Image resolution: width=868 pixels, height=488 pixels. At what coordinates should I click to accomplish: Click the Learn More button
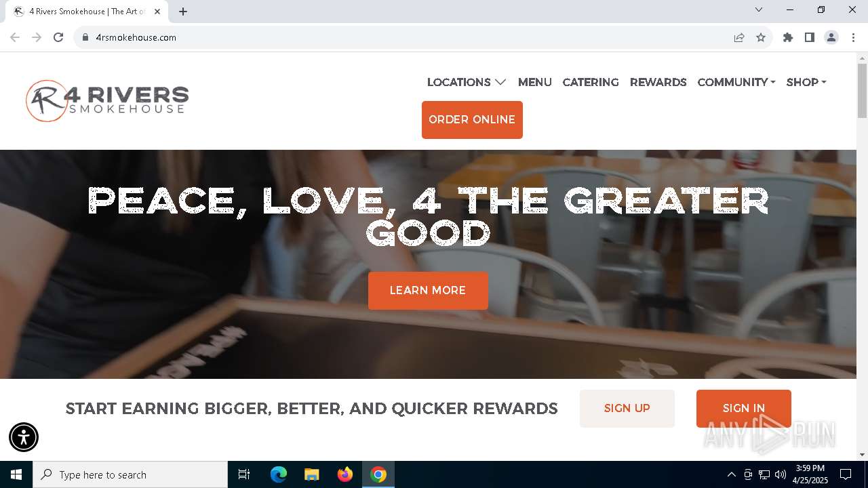click(x=428, y=291)
